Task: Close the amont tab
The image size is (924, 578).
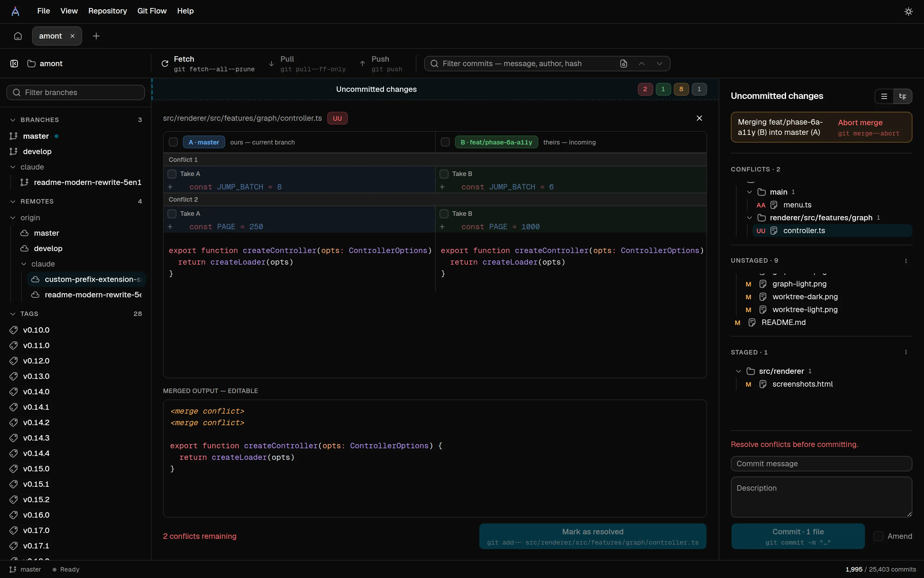Action: pos(73,36)
